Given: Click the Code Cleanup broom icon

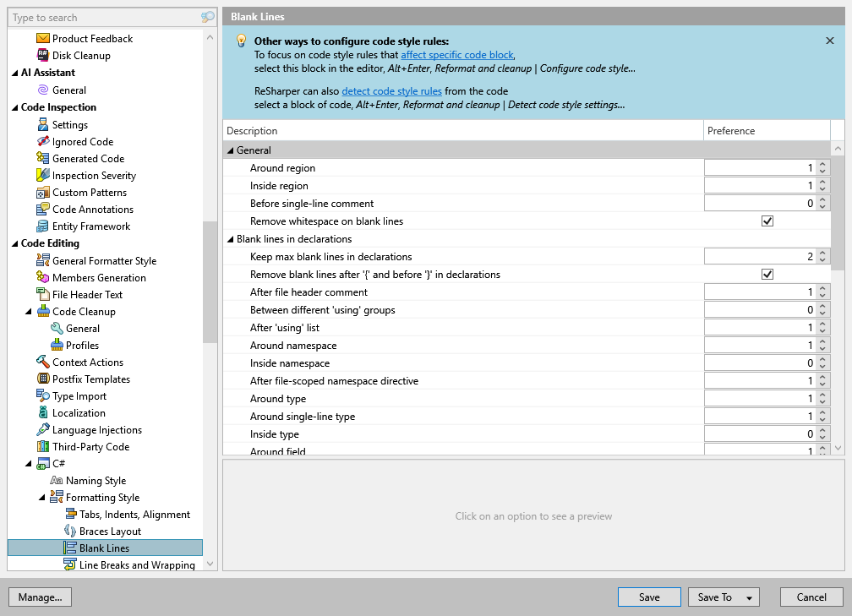Looking at the screenshot, I should click(43, 312).
